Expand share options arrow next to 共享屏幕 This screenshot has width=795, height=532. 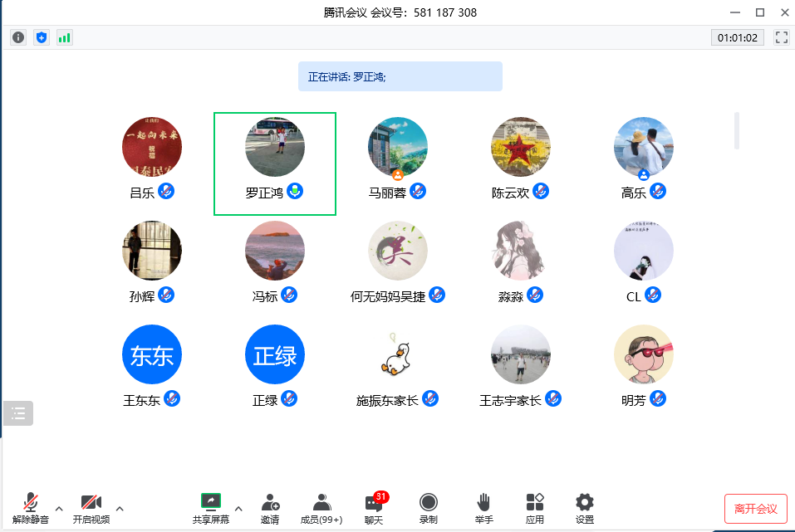click(238, 508)
